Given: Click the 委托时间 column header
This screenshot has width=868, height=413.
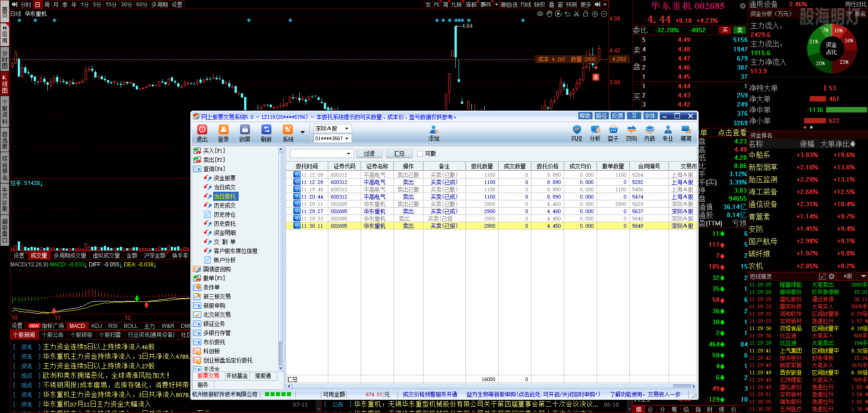Looking at the screenshot, I should [306, 166].
